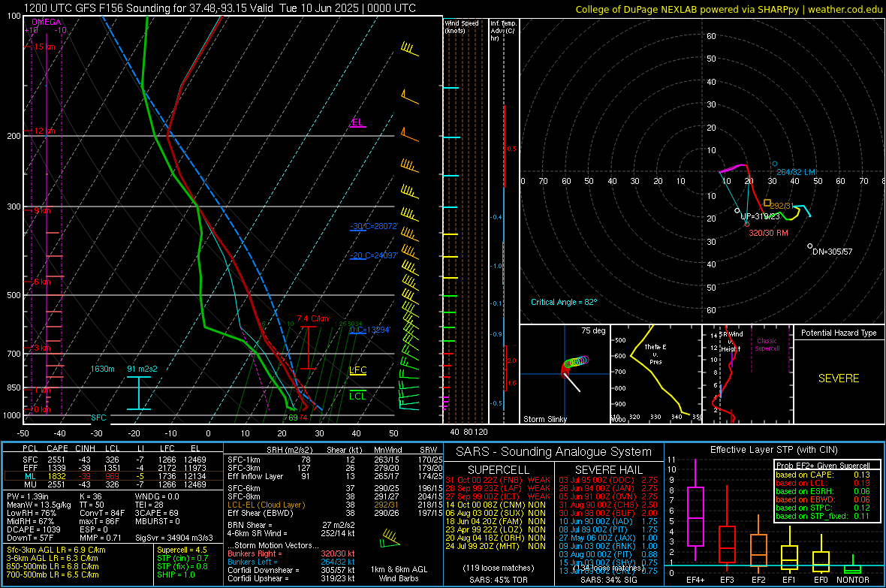Click the Theta-E v. Pres panel label
886x588 pixels.
pyautogui.click(x=655, y=354)
